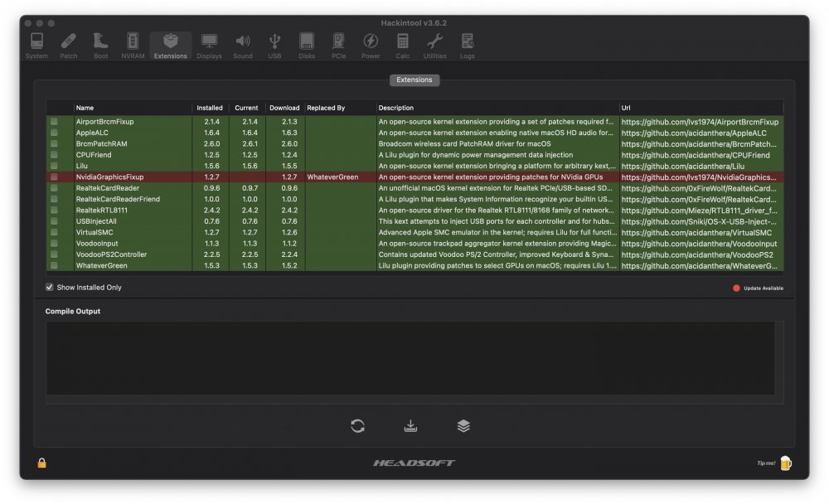Select the RealtekCardReaderFriend row name
The height and width of the screenshot is (504, 829).
click(118, 200)
